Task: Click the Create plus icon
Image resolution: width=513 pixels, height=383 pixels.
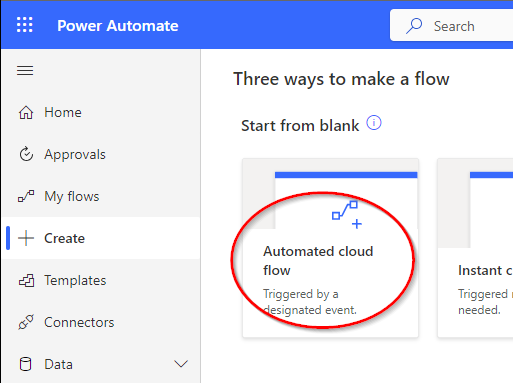Action: point(26,238)
